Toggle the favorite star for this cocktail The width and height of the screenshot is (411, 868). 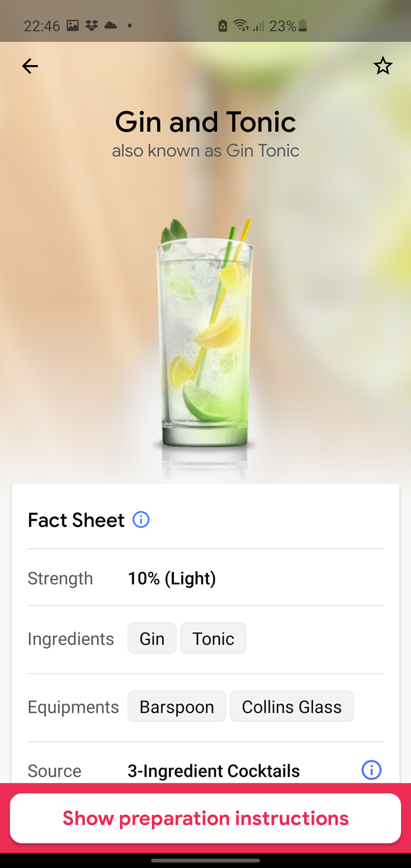tap(382, 66)
